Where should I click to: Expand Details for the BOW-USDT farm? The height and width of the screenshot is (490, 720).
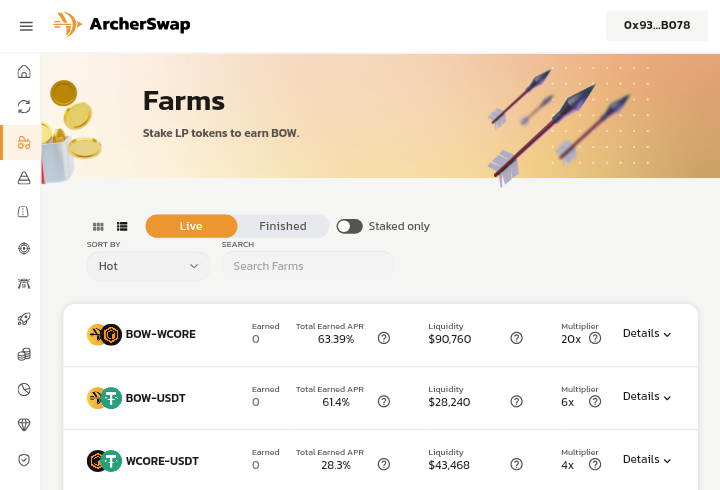(646, 397)
